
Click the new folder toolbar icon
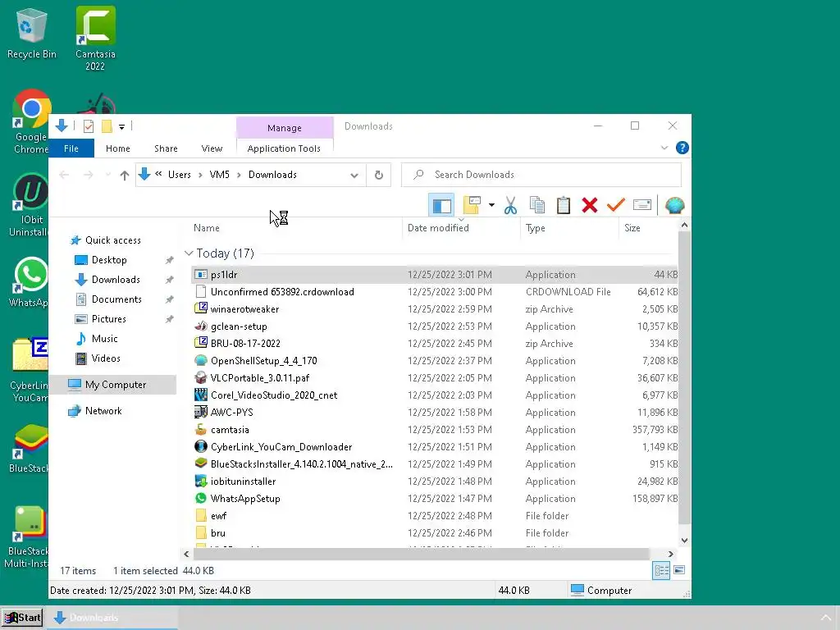[472, 205]
